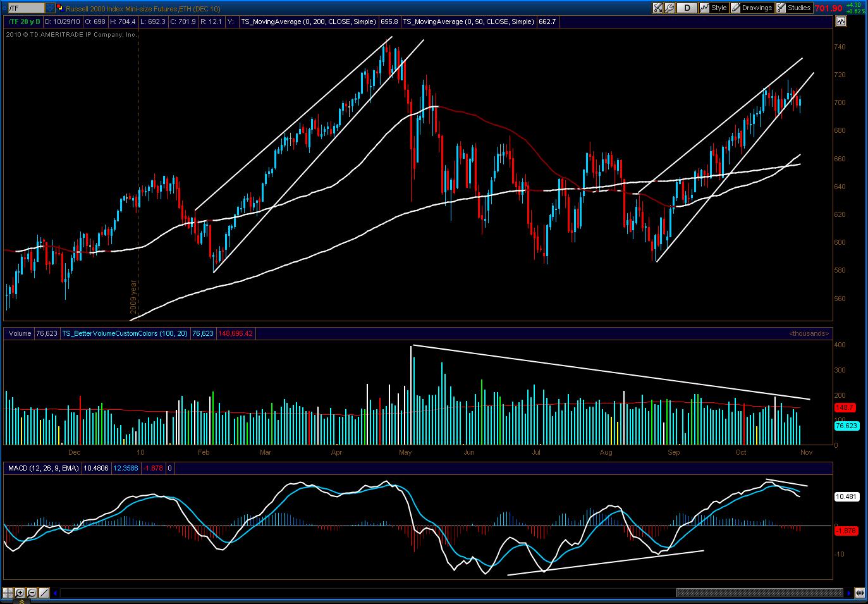The image size is (868, 604).
Task: Click the bottom right chart settings icon
Action: pyautogui.click(x=860, y=593)
